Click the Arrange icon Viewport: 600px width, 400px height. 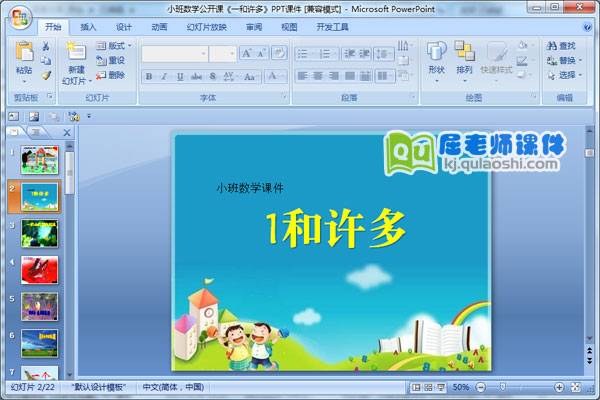click(464, 51)
